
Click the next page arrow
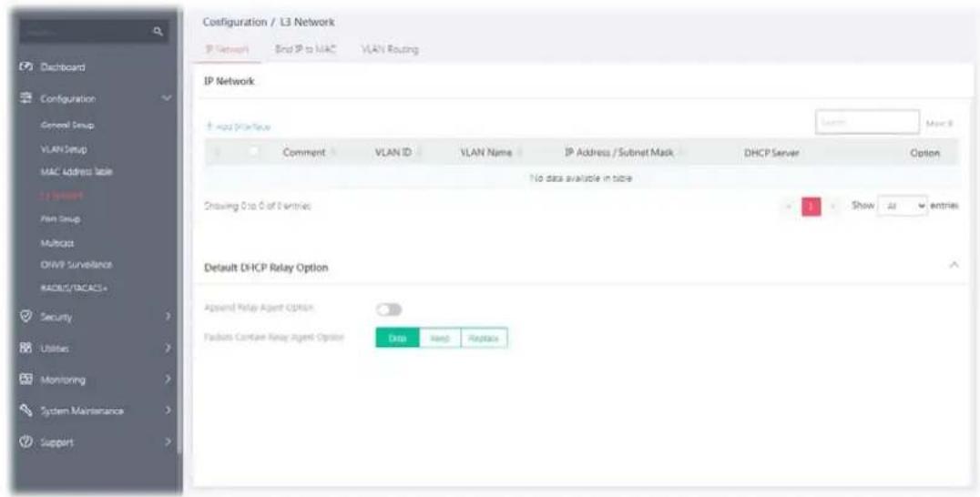click(832, 206)
